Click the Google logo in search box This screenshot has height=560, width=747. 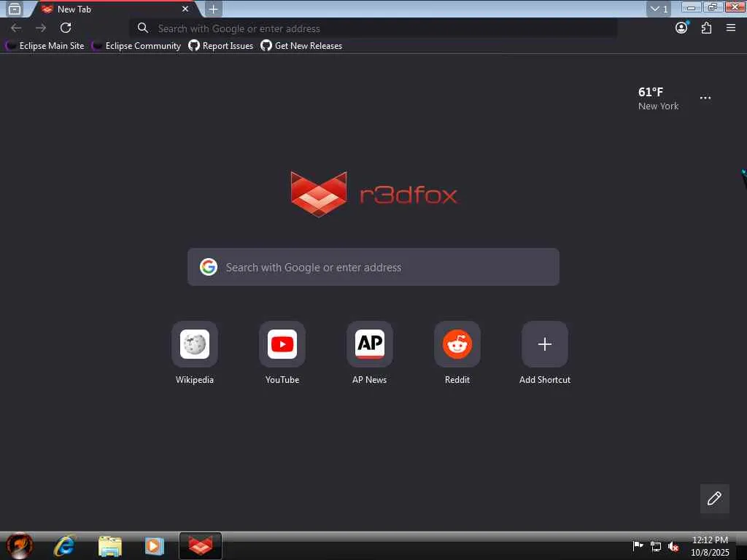coord(209,267)
